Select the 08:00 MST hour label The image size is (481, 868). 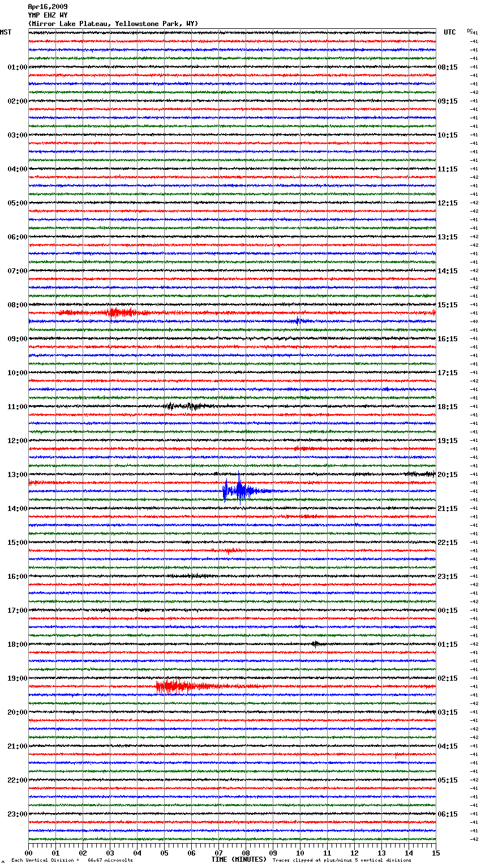[x=18, y=305]
